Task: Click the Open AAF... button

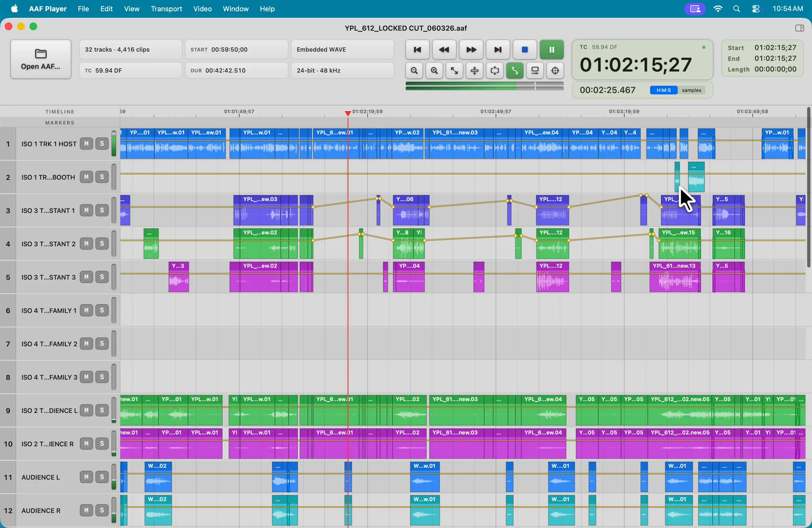Action: (41, 59)
